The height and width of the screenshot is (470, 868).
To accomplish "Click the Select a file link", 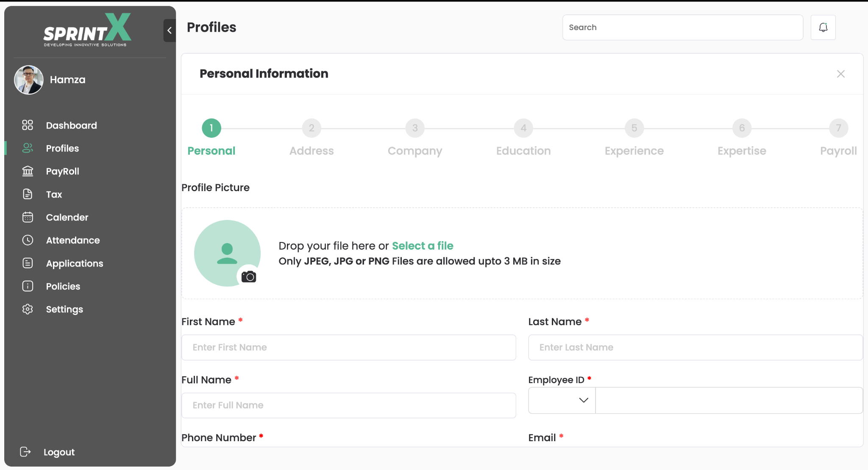I will click(423, 246).
